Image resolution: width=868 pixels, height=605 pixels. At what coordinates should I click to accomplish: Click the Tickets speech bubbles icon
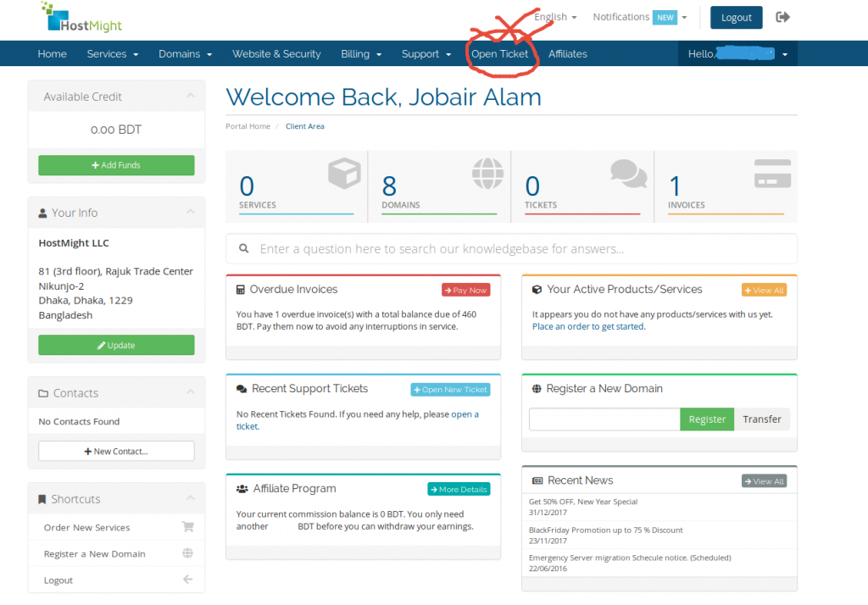coord(628,173)
